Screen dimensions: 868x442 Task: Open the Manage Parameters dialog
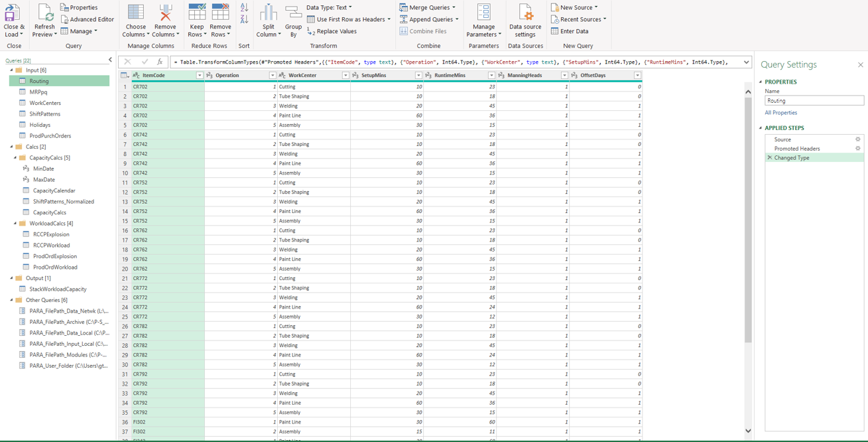(x=483, y=19)
